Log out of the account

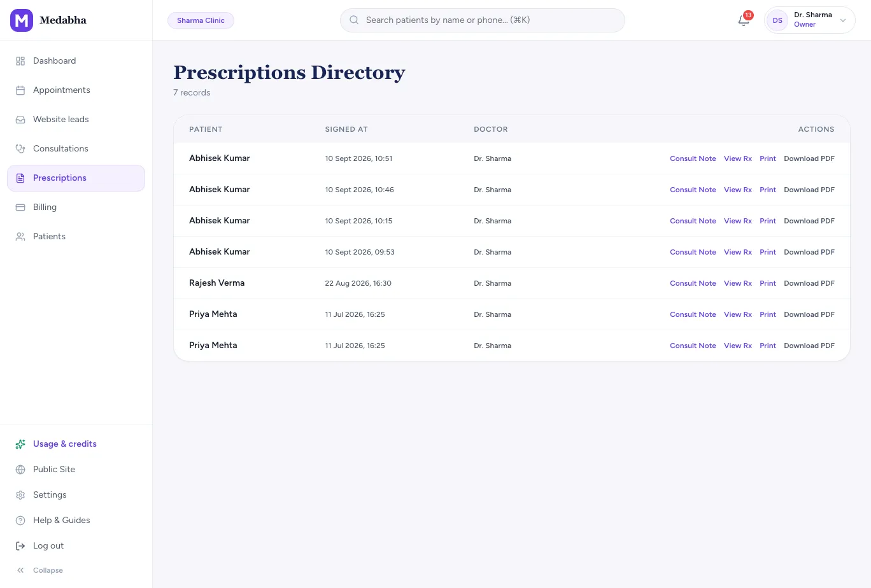pos(76,546)
